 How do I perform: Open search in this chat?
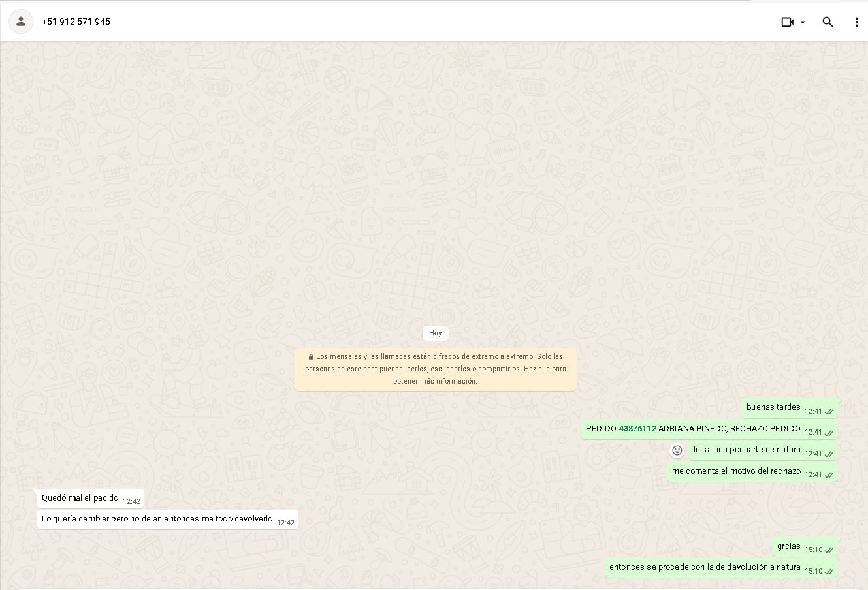(828, 22)
